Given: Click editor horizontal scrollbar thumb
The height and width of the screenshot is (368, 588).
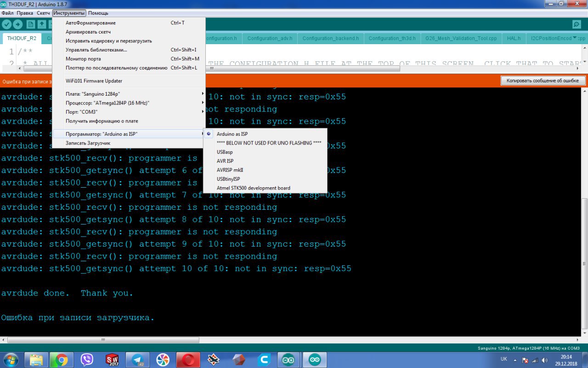Looking at the screenshot, I should [211, 68].
